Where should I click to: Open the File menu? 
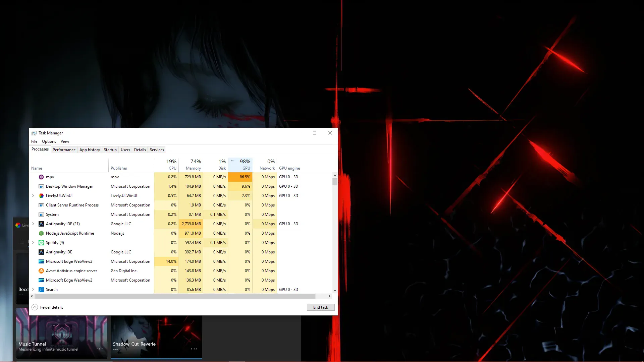click(x=34, y=141)
